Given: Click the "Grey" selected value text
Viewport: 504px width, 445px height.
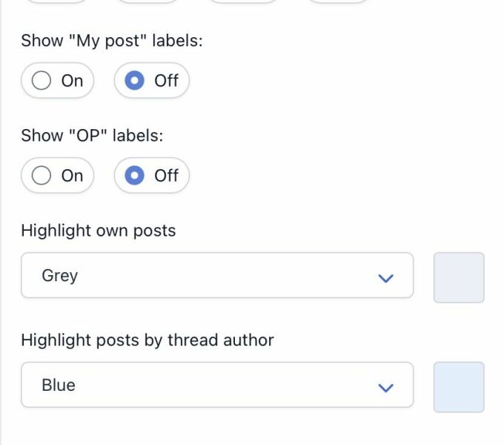Looking at the screenshot, I should [60, 276].
